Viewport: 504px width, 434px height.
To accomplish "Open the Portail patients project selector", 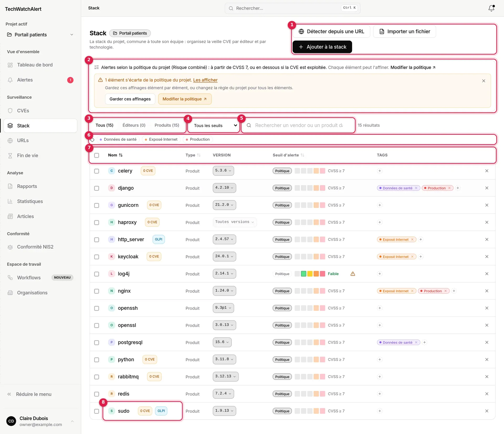I will (x=40, y=35).
